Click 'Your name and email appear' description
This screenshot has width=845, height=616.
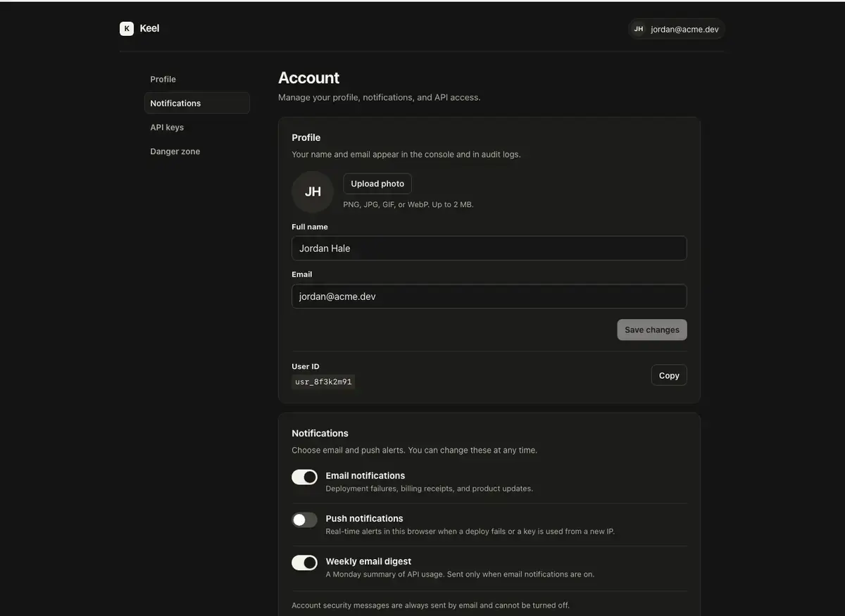point(406,154)
